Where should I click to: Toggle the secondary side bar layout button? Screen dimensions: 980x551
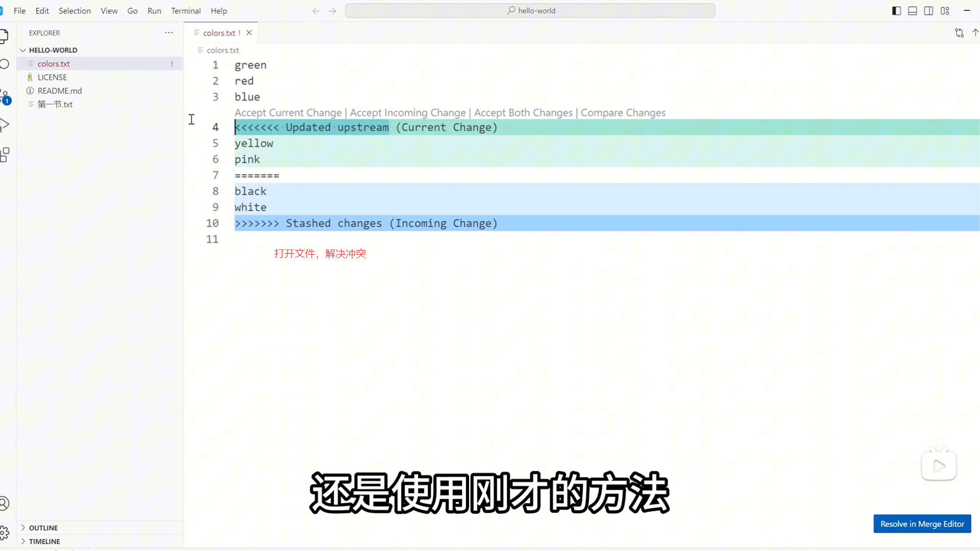point(928,11)
